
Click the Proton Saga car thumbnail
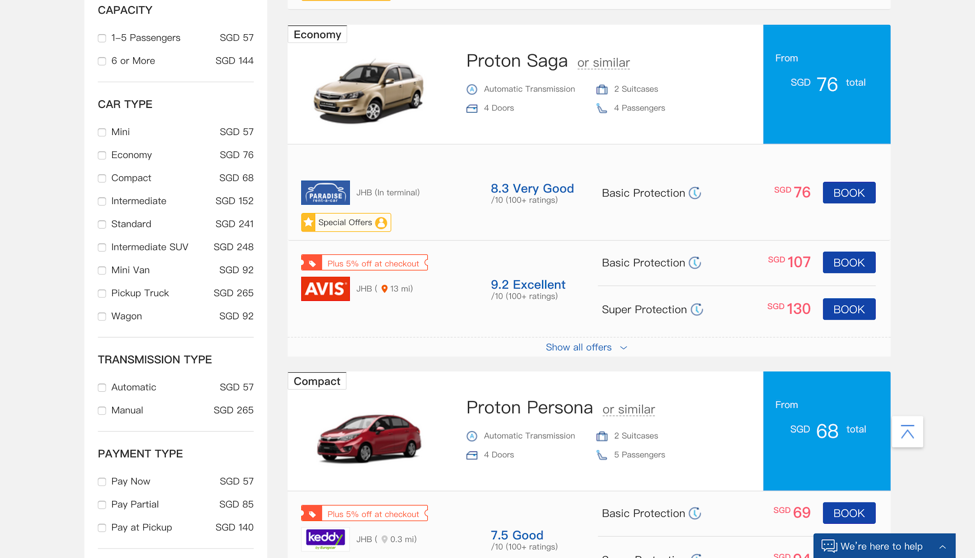coord(369,90)
